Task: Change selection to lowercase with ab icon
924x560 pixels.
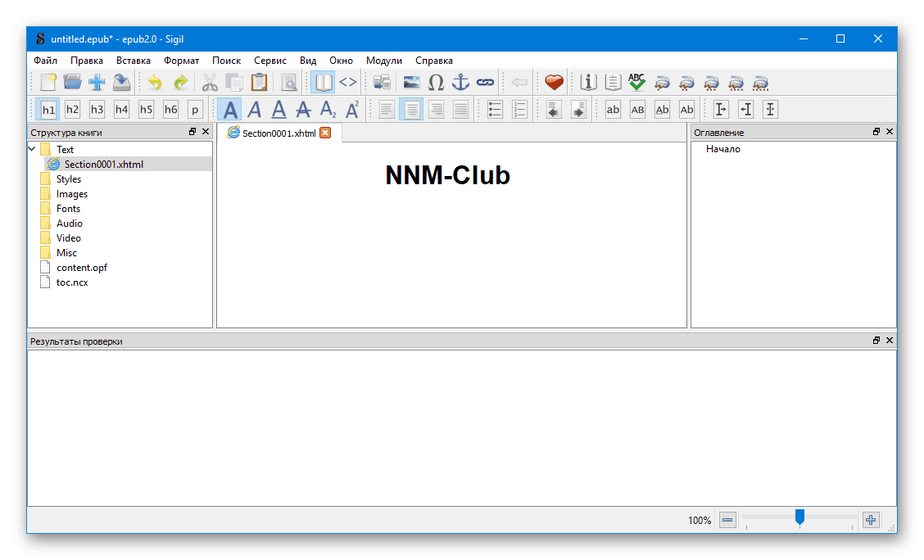Action: coord(613,110)
